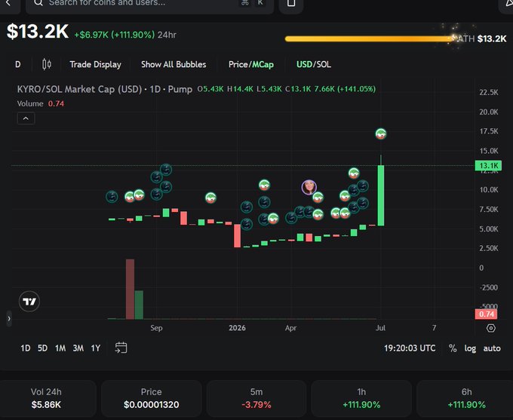Click the $13.2K market cap headline
The width and height of the screenshot is (513, 420).
click(38, 32)
